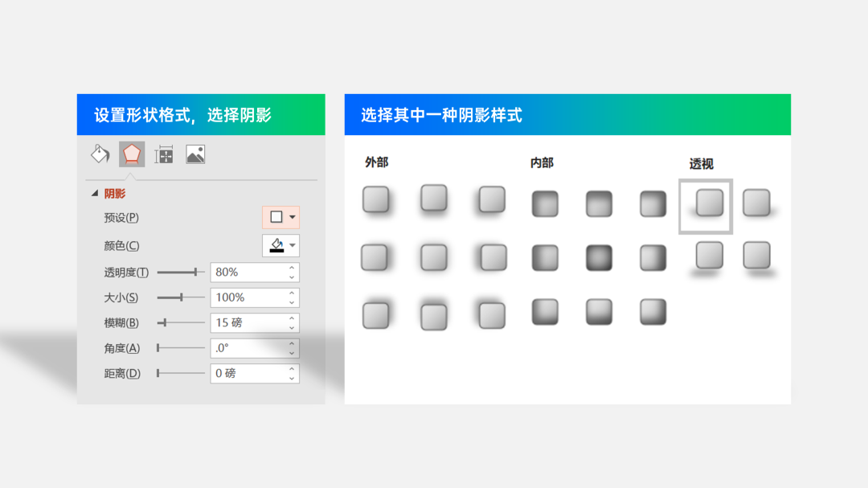Screen dimensions: 868x488
Task: Increase 大小 with the up arrow
Action: point(292,293)
